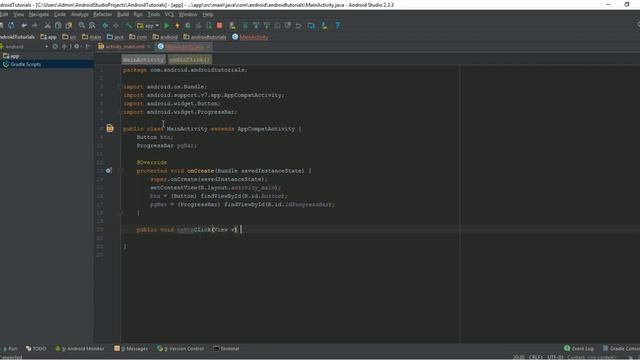
Task: Click the override gutter icon beside onCreate
Action: [x=109, y=171]
